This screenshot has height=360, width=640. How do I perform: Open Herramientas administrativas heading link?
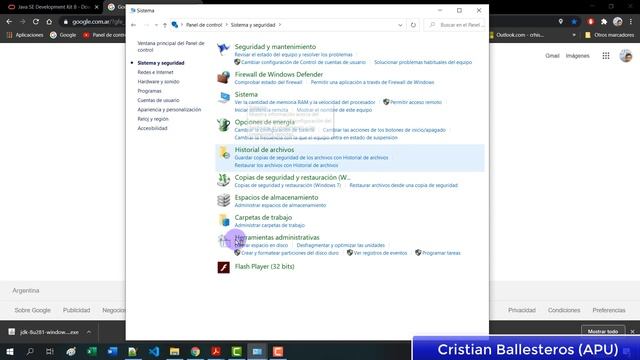tap(277, 238)
